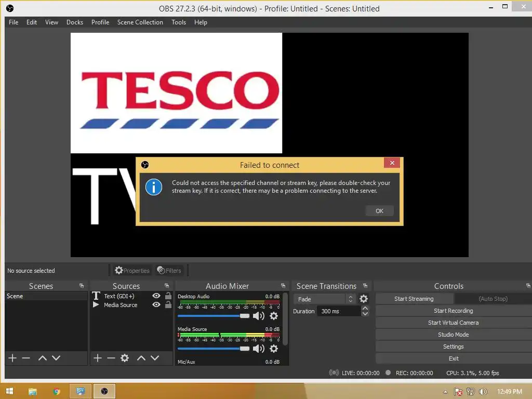Decrease transition duration

[x=365, y=314]
